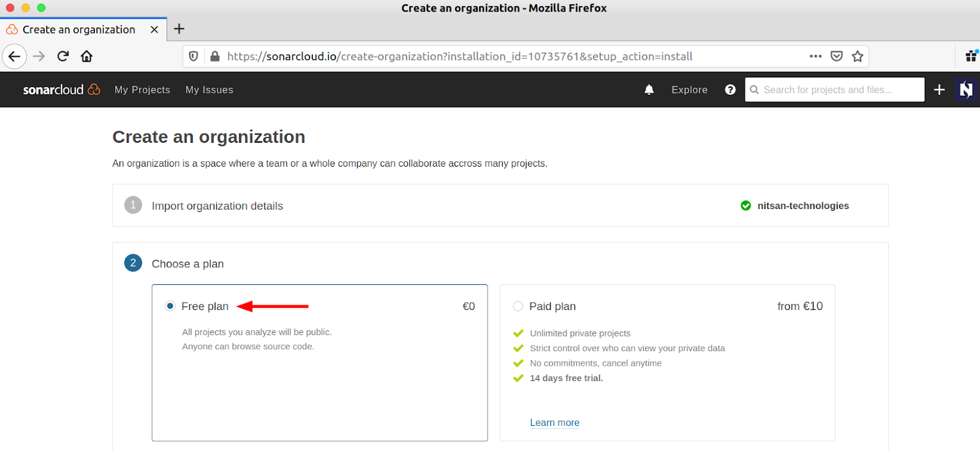
Task: Click the yellow minimize window button
Action: 26,8
